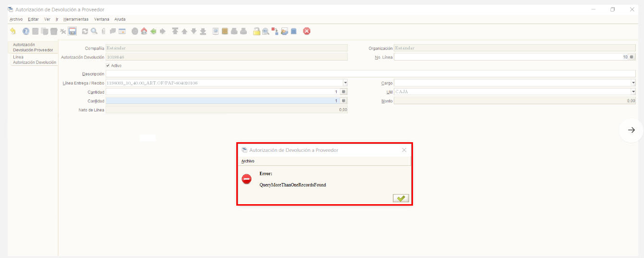Open History records with the round clock icon

click(x=135, y=31)
